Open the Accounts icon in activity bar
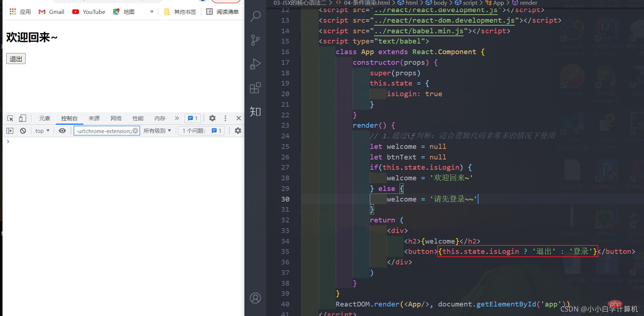The image size is (644, 316). 255,298
